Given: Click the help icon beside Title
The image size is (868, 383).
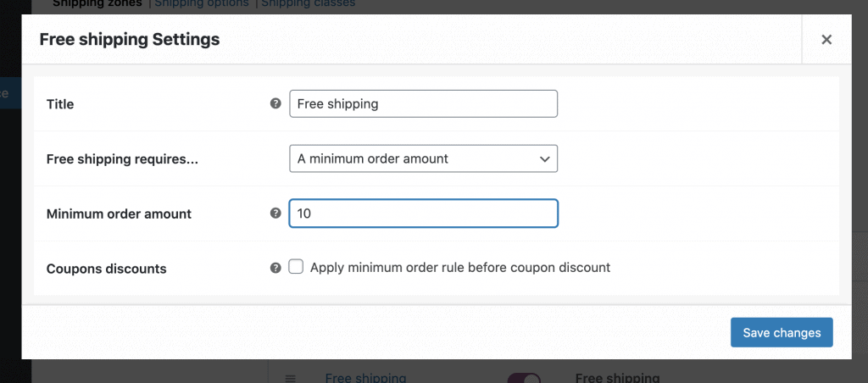Looking at the screenshot, I should coord(275,103).
